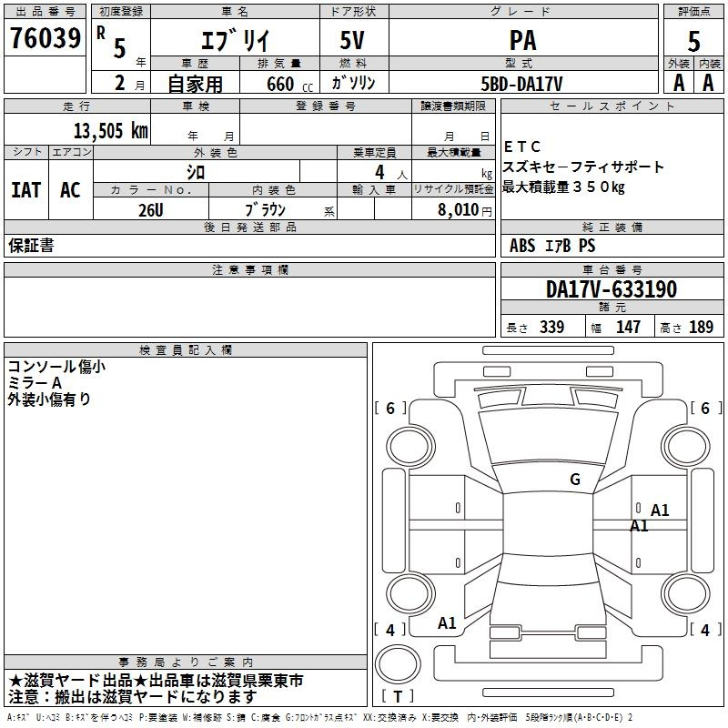Select inspector note 外装小傷有り

click(49, 399)
